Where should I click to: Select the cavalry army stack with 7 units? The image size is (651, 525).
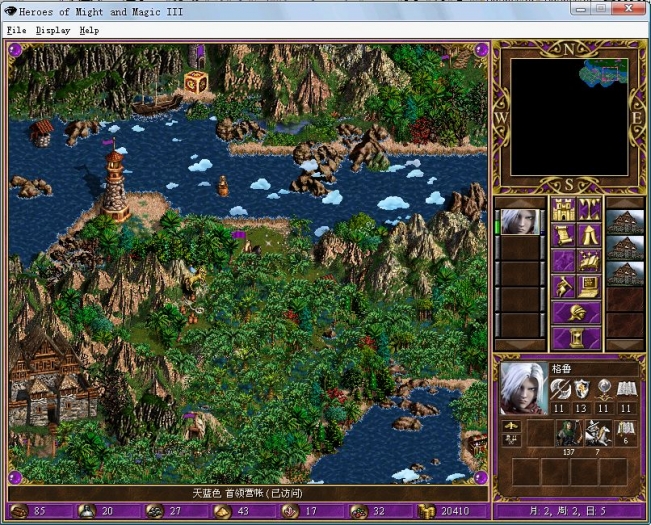click(598, 433)
